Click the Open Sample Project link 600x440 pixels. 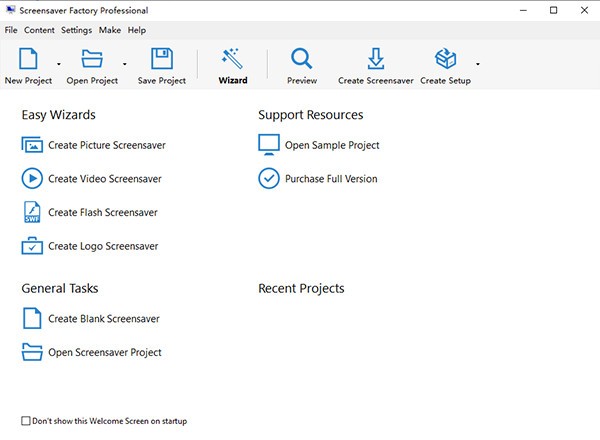coord(332,145)
